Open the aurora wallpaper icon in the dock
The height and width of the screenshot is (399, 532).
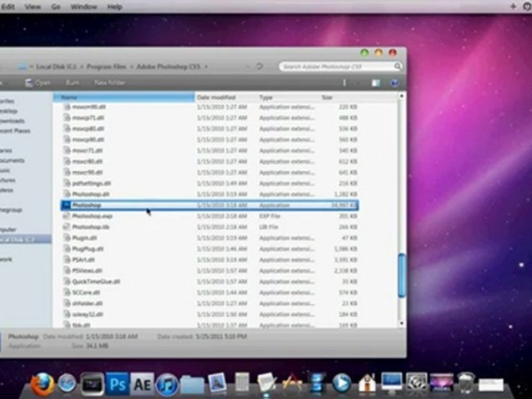(x=442, y=383)
